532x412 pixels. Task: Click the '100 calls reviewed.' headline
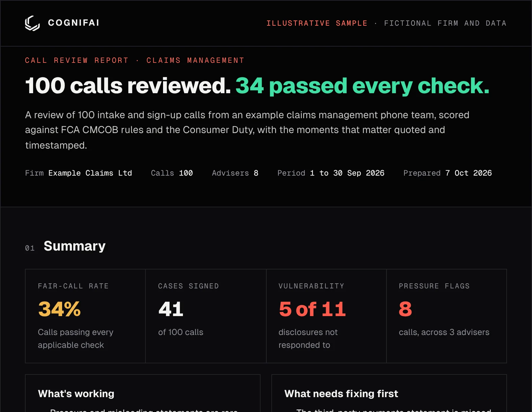pos(128,85)
